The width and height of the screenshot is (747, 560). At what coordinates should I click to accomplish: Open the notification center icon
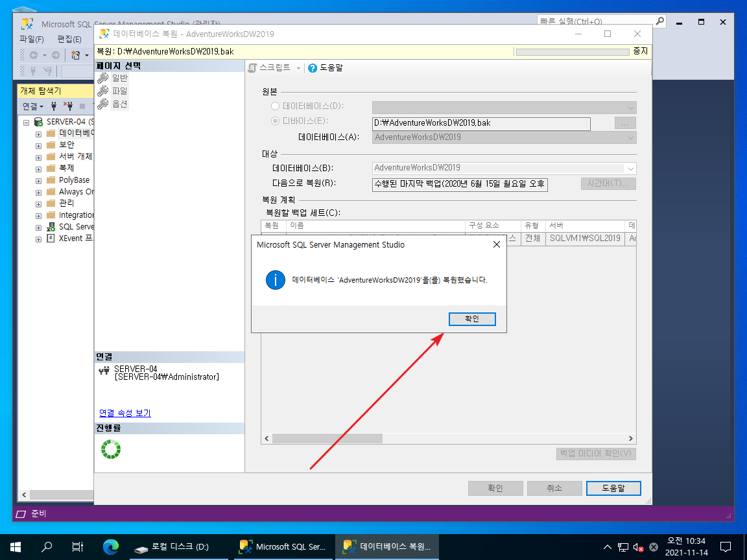click(x=725, y=547)
